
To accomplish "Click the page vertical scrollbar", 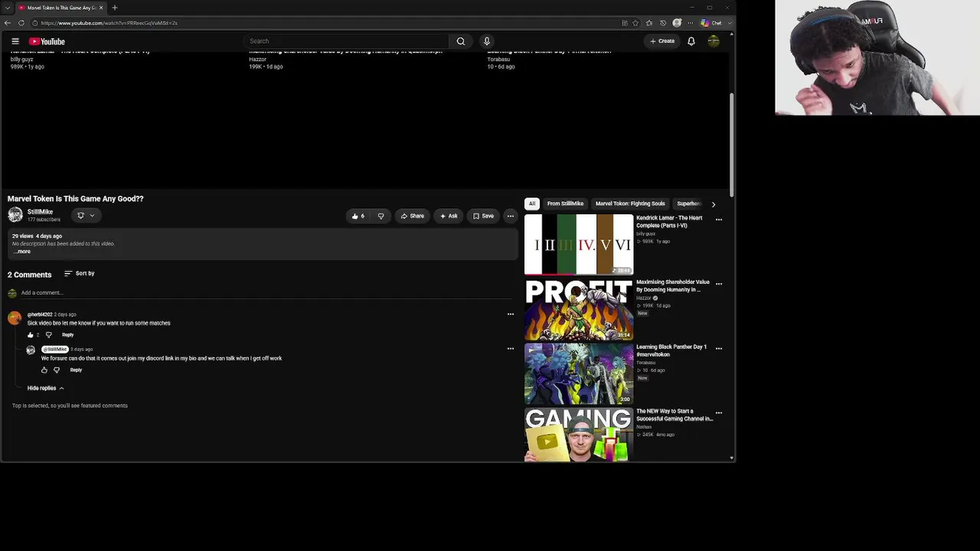I will pos(732,145).
